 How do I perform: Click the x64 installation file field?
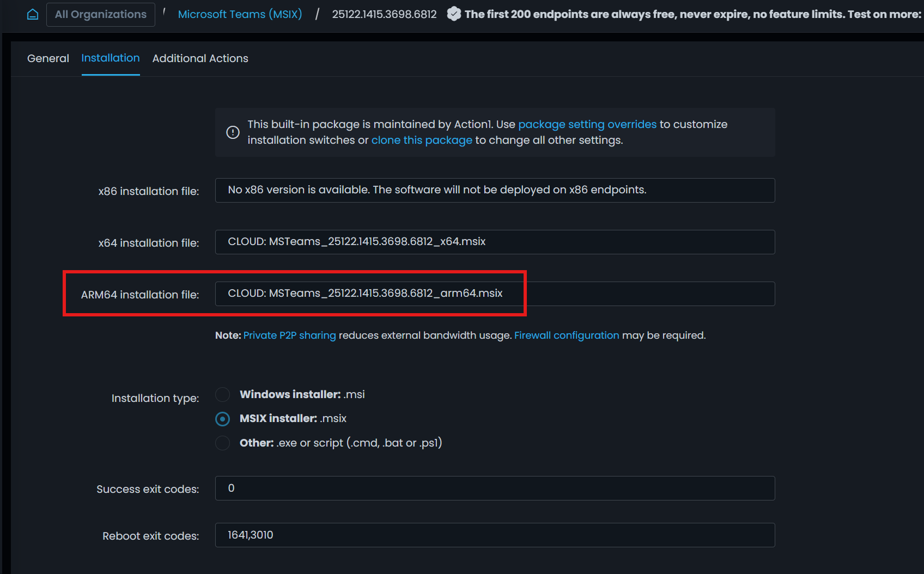(495, 242)
